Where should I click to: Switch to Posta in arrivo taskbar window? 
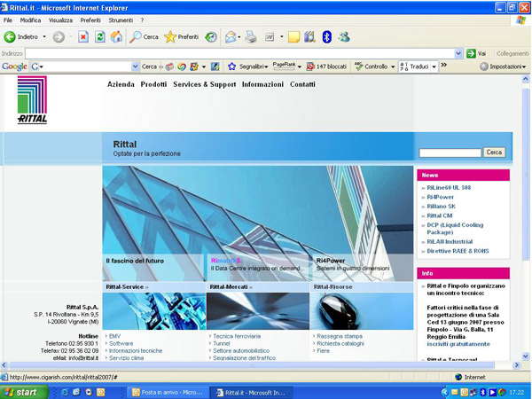[168, 393]
